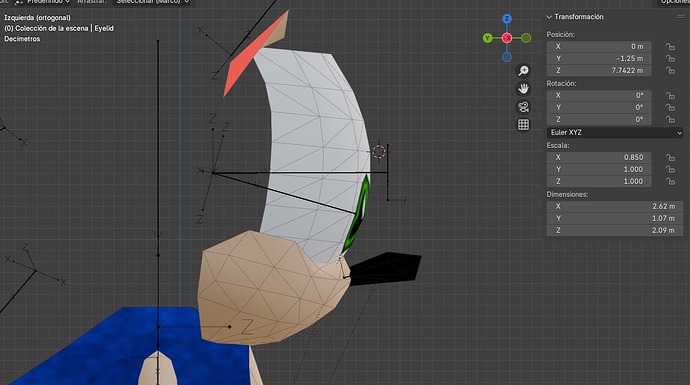The image size is (690, 385).
Task: Click the Dimensiones Y field showing 1.07 m
Action: coord(615,218)
